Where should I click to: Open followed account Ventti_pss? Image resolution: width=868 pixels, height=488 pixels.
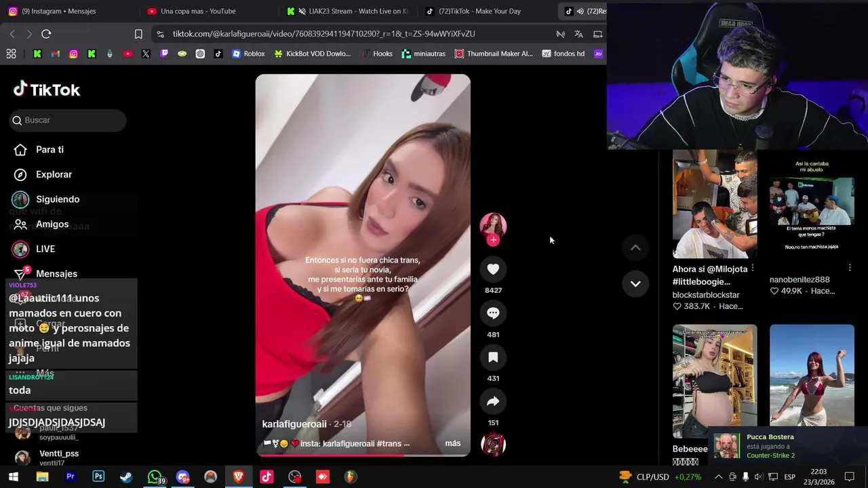59,453
